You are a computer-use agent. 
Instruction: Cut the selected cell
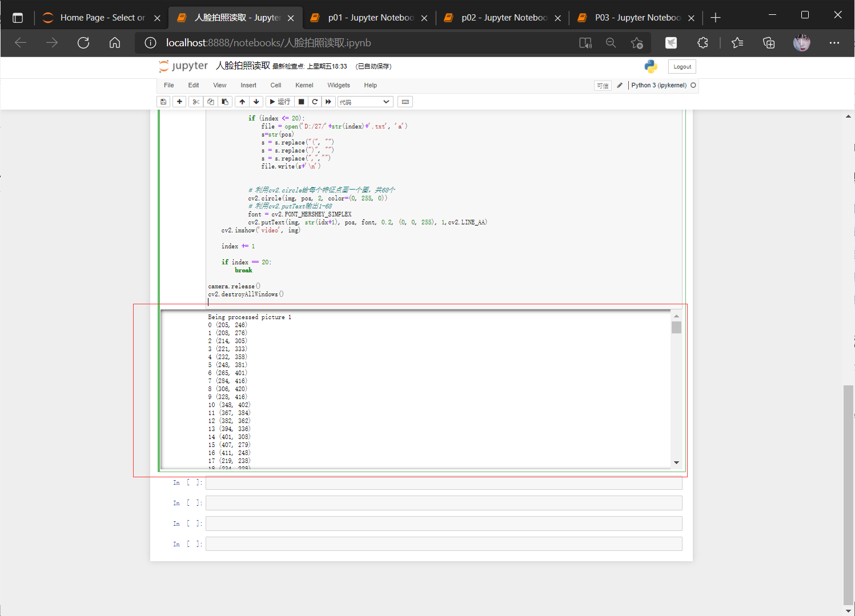point(196,102)
